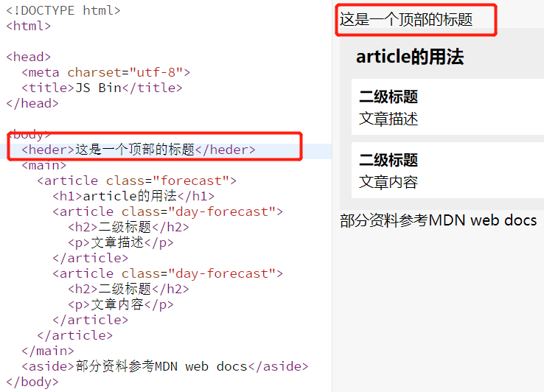The height and width of the screenshot is (392, 544).
Task: Click the h1 article的用法 code line
Action: pos(133,196)
